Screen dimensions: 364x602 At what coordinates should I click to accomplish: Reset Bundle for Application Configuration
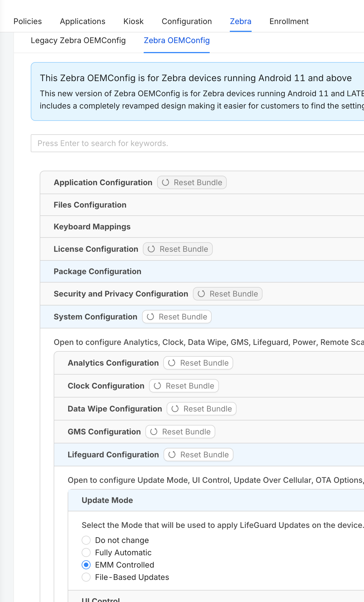192,182
